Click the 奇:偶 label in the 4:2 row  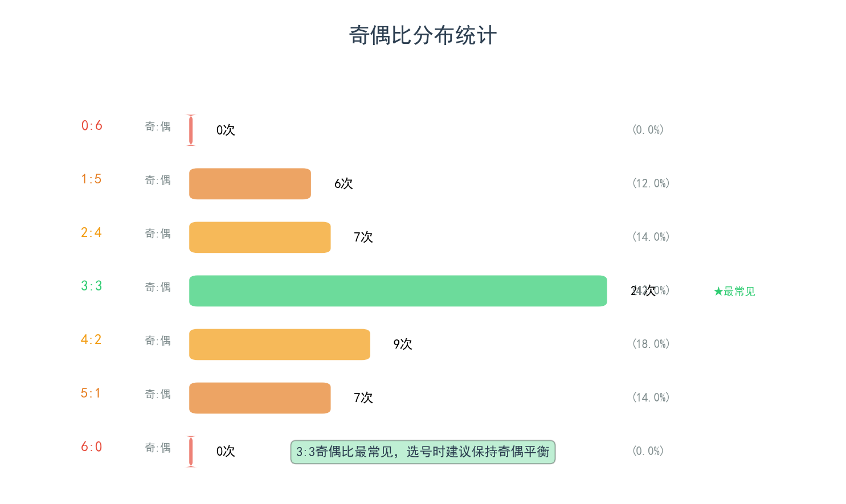[158, 341]
